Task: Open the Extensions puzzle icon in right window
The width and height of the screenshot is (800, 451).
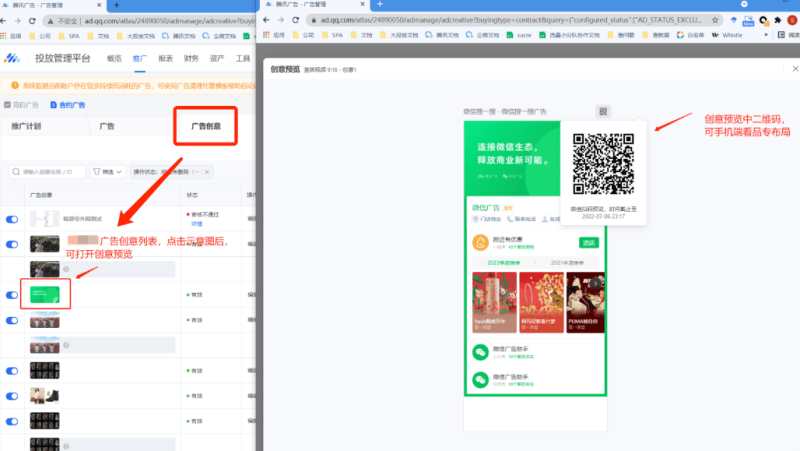Action: (778, 20)
